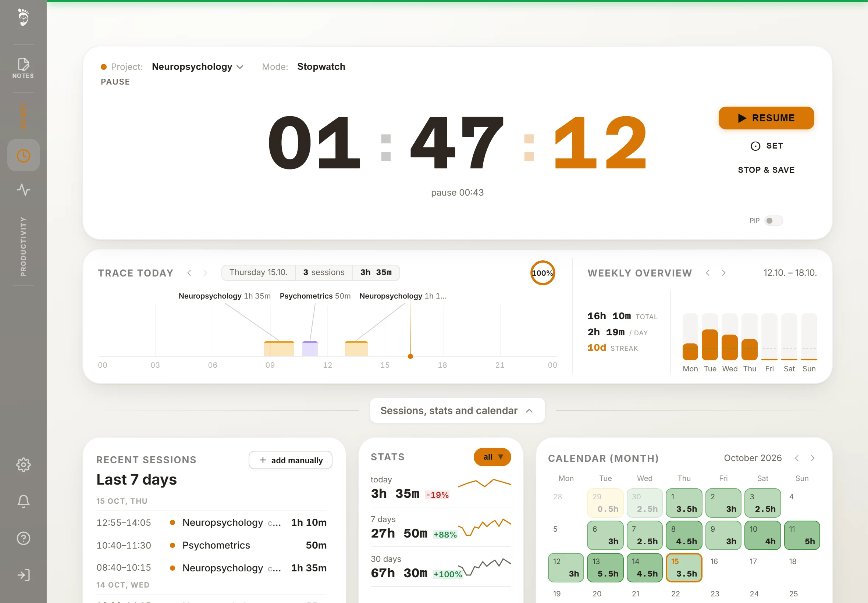The image size is (868, 603).
Task: Open notifications bell in sidebar
Action: pyautogui.click(x=24, y=502)
